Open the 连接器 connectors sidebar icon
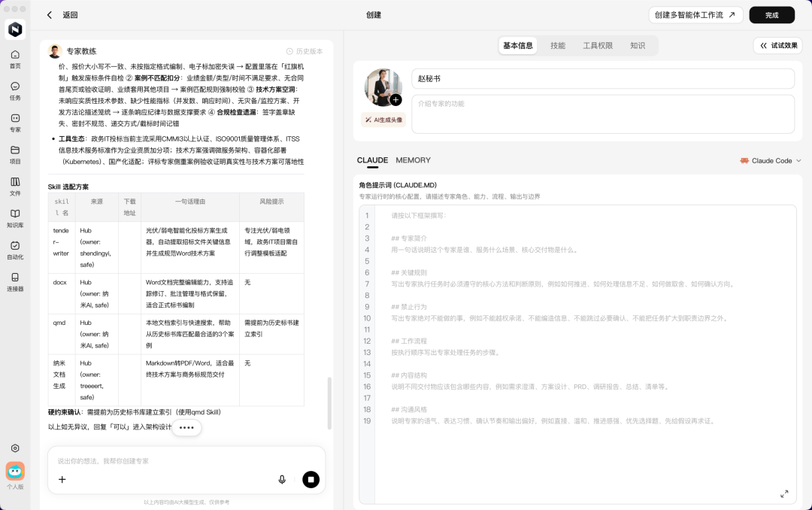812x510 pixels. click(15, 282)
